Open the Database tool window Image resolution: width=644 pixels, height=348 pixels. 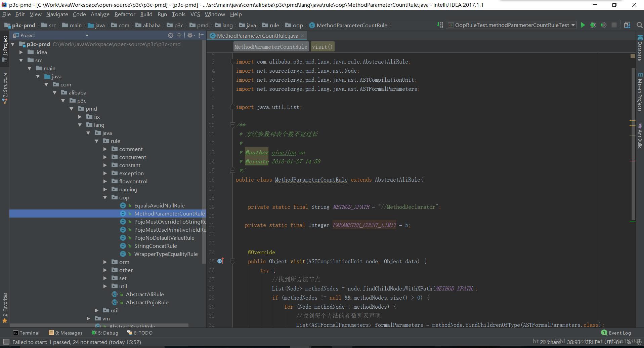pyautogui.click(x=640, y=48)
